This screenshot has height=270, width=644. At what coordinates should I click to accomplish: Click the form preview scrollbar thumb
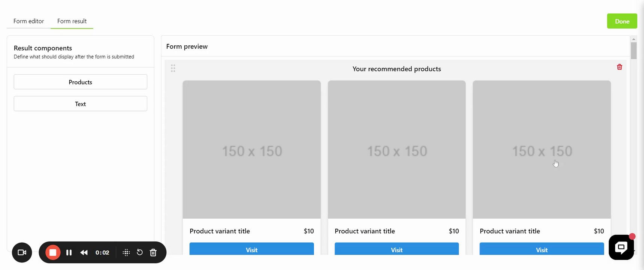634,51
